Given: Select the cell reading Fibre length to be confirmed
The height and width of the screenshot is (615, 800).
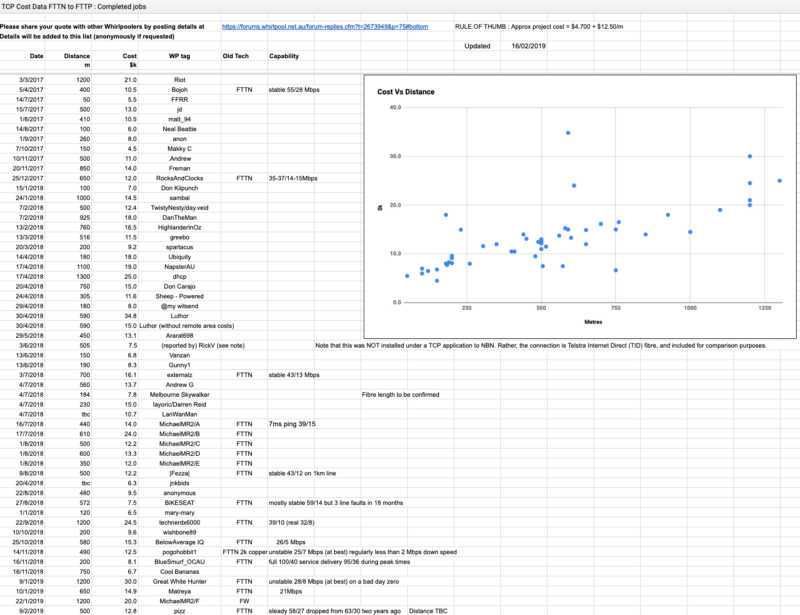Looking at the screenshot, I should [401, 395].
